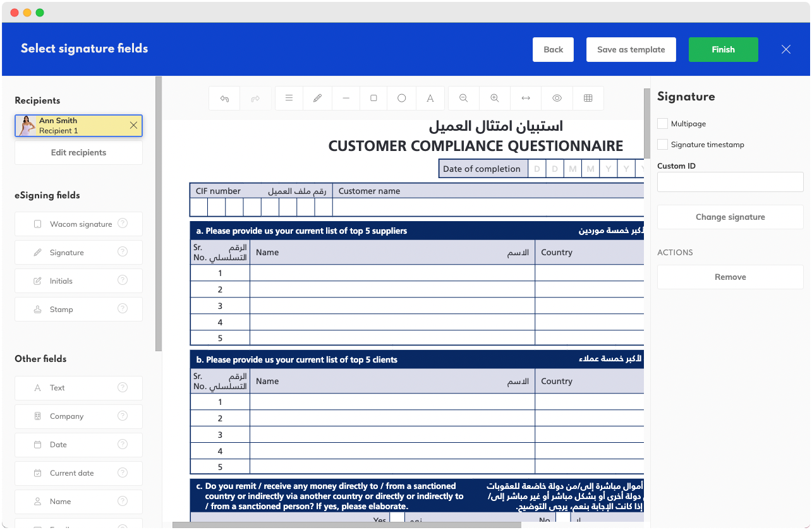Open the lines menu icon in the toolbar

pyautogui.click(x=289, y=99)
